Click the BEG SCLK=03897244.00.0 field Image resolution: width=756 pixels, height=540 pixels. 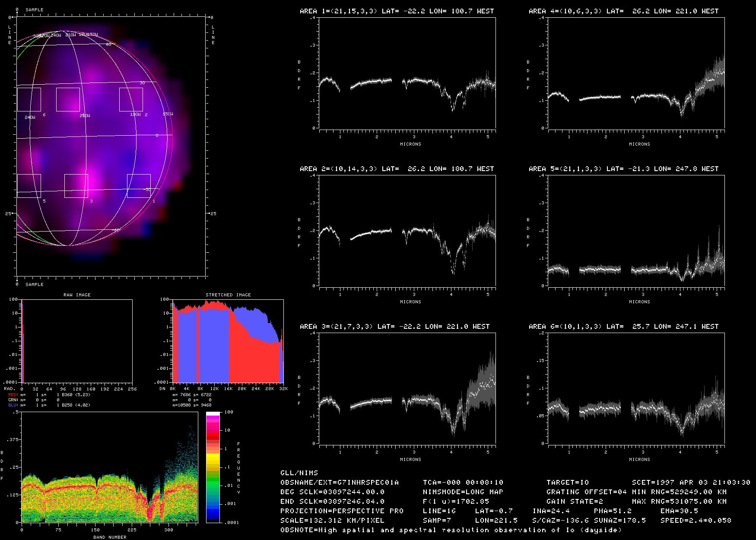click(x=332, y=492)
